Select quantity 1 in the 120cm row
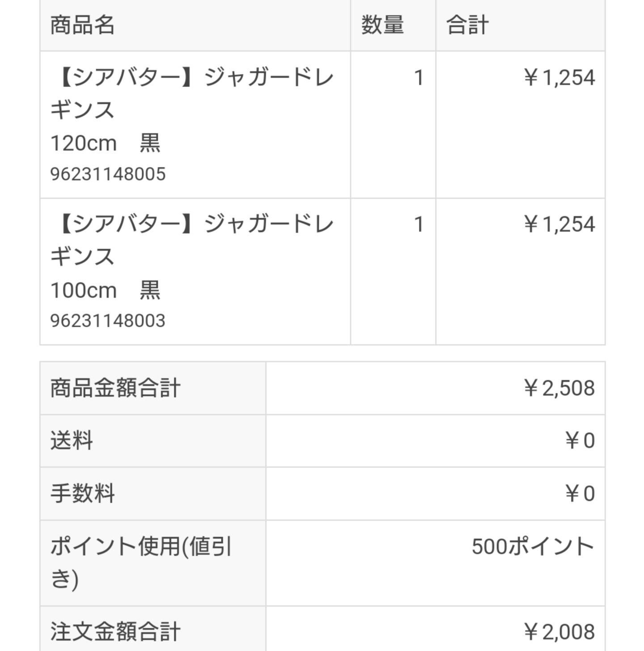This screenshot has width=644, height=651. coord(419,78)
